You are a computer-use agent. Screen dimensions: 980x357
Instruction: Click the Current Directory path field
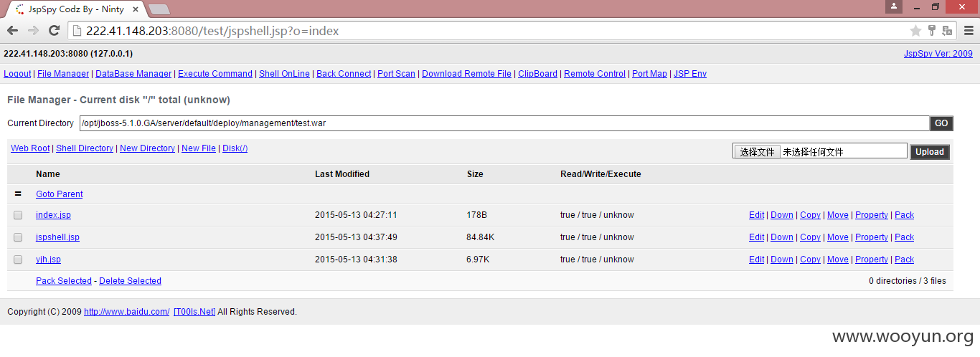[x=504, y=123]
